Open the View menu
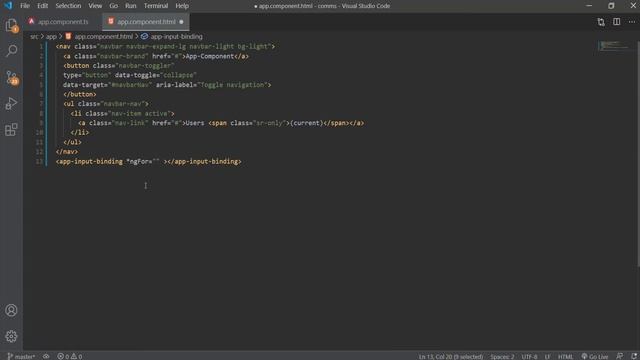 coord(95,6)
